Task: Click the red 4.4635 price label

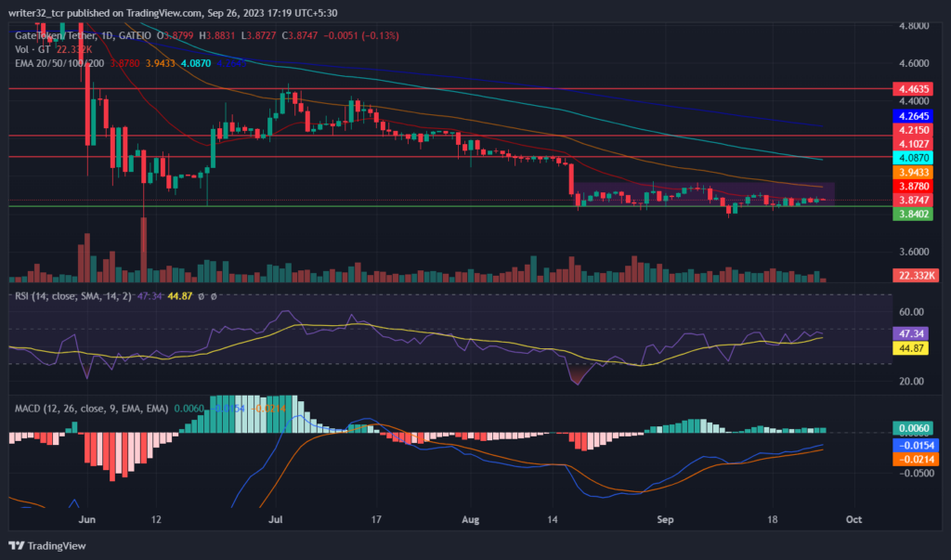Action: (914, 89)
